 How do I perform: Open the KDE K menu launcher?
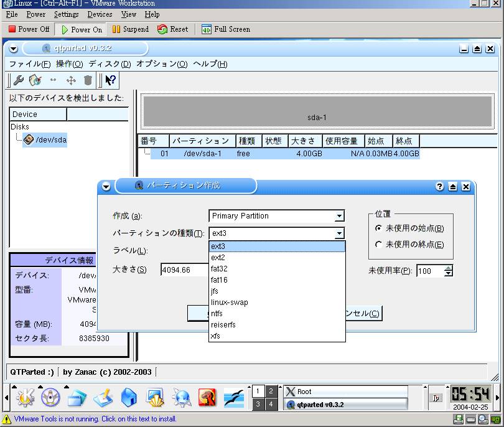point(25,397)
